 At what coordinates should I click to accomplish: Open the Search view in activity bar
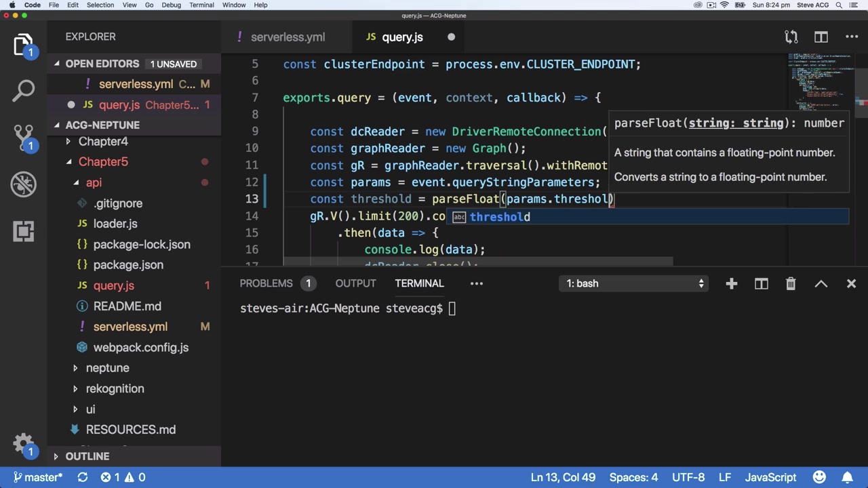tap(24, 89)
